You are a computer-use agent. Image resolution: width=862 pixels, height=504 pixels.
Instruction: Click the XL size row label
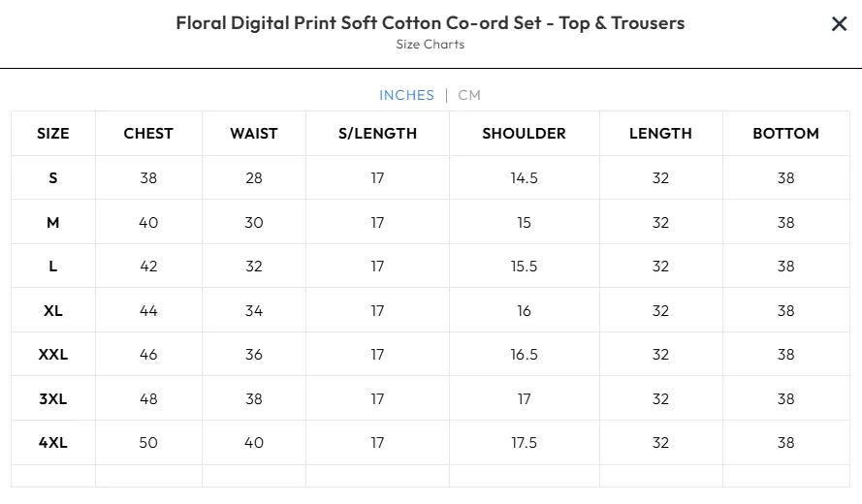click(x=53, y=311)
